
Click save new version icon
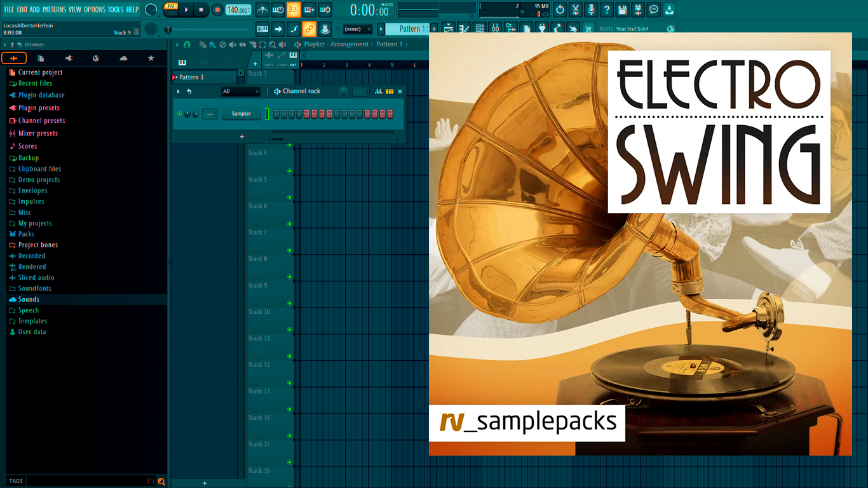[x=638, y=10]
